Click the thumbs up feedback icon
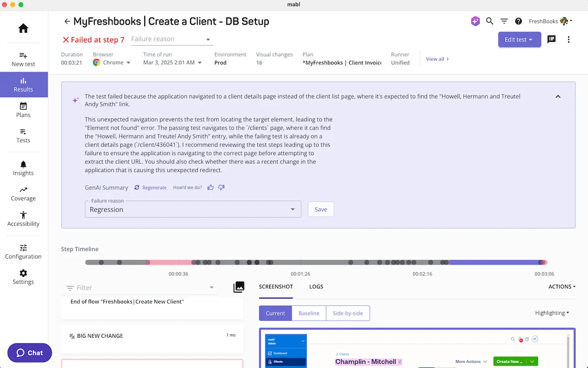This screenshot has height=368, width=588. click(211, 188)
